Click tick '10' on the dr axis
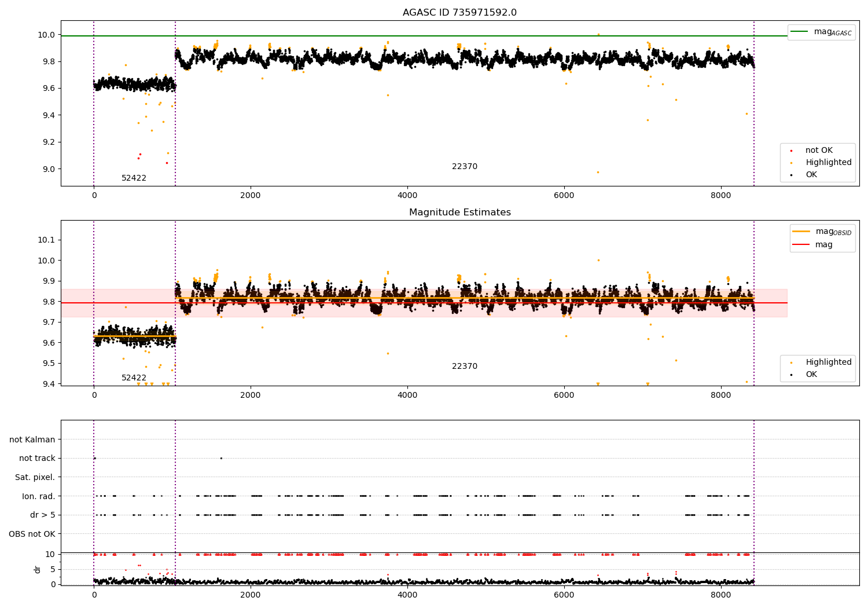The image size is (868, 608). pyautogui.click(x=50, y=555)
